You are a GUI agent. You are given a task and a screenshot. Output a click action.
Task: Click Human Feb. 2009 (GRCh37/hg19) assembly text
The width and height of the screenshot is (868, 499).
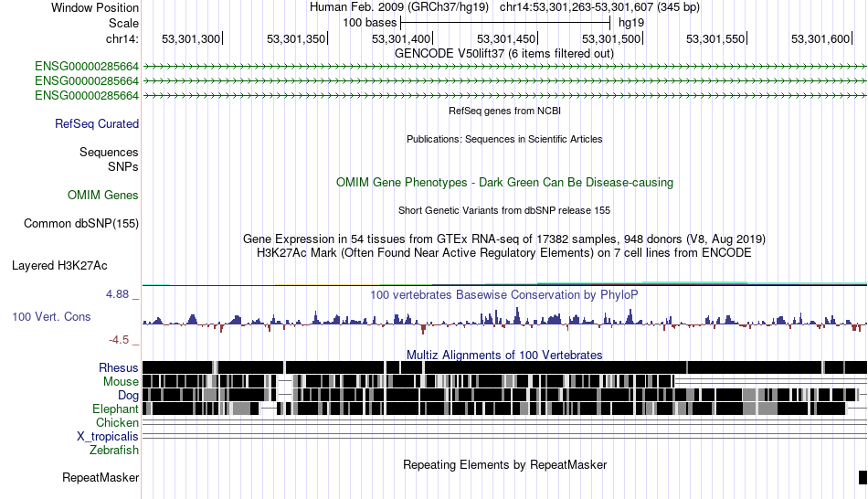[x=399, y=7]
